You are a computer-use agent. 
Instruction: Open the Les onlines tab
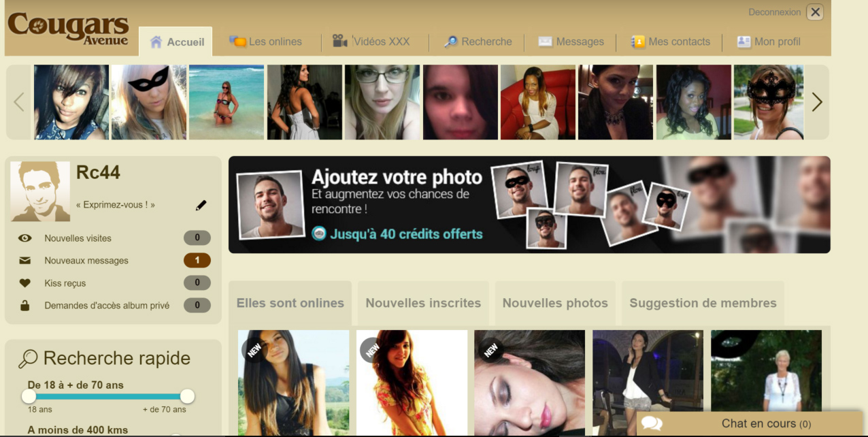(x=266, y=42)
